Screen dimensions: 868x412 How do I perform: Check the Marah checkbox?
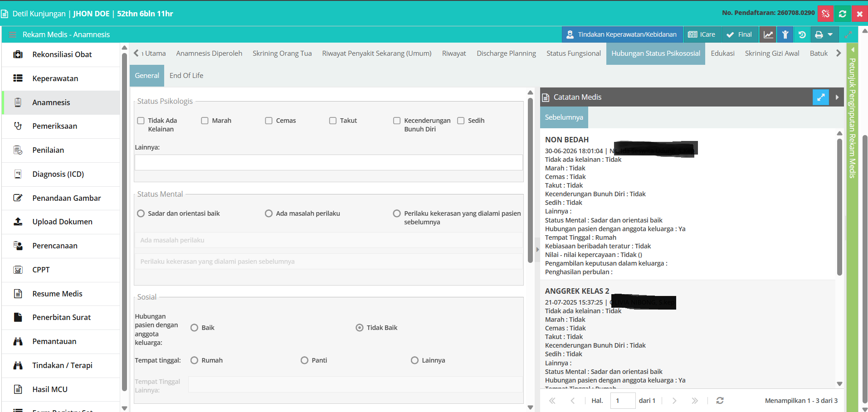coord(205,121)
